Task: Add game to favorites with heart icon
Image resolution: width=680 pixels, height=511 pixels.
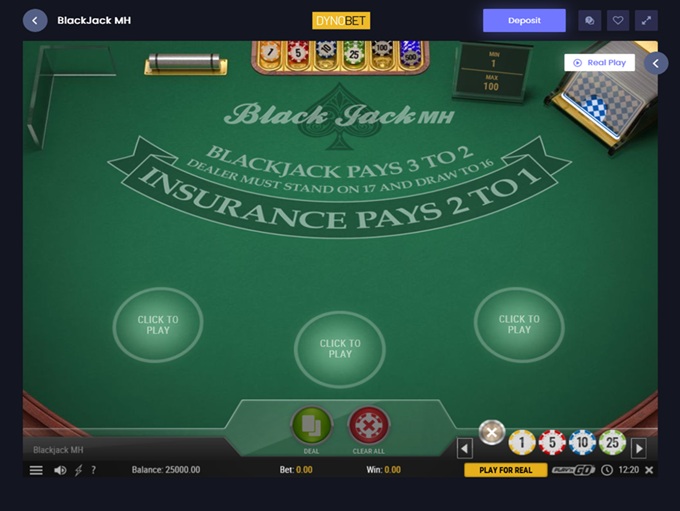Action: coord(618,20)
